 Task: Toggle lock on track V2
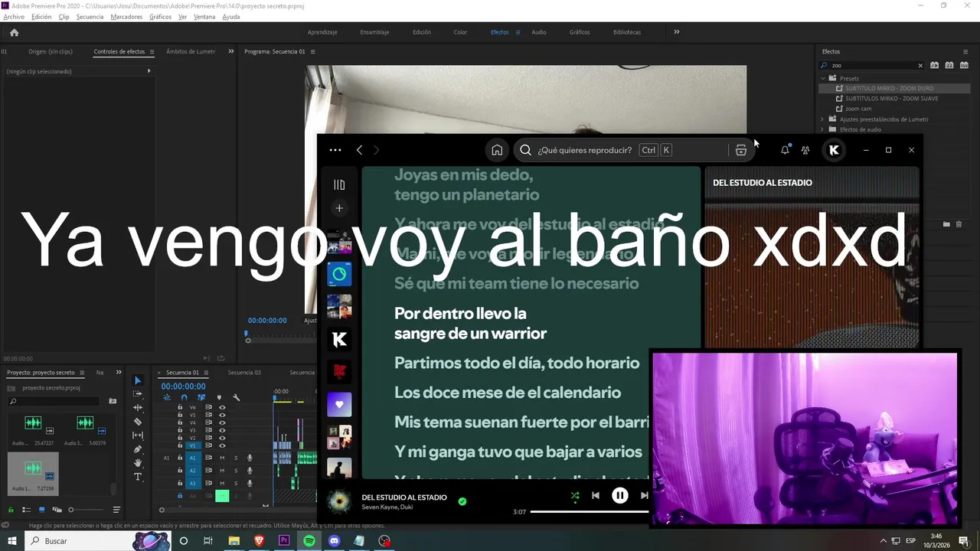(180, 438)
